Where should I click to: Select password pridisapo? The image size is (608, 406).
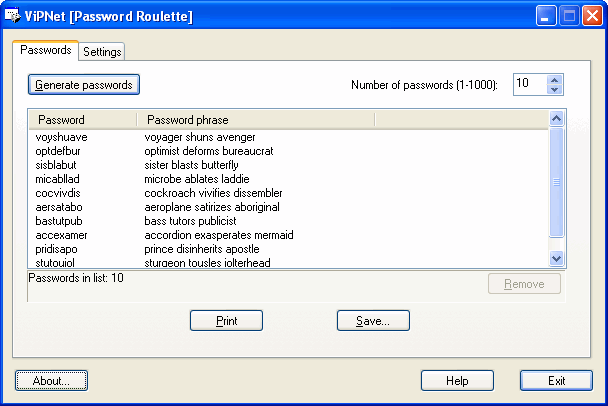tap(56, 249)
